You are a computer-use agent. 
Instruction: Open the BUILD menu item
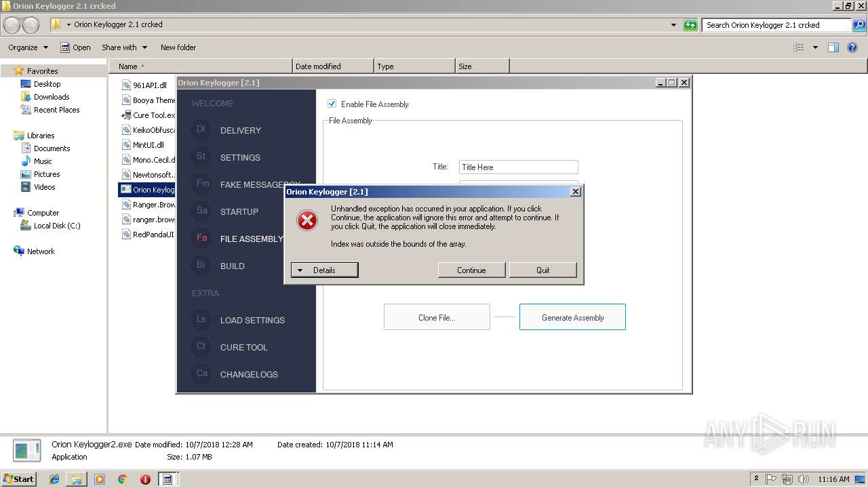[x=233, y=266]
